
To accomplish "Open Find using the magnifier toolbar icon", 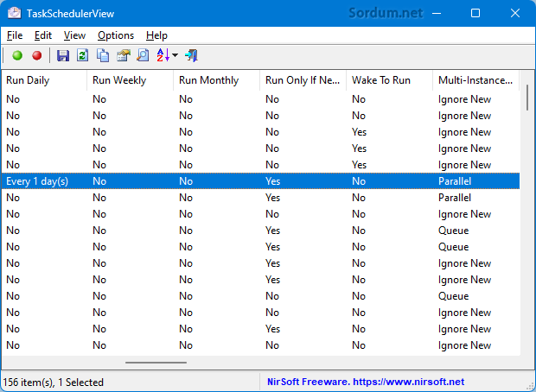I will click(x=143, y=55).
